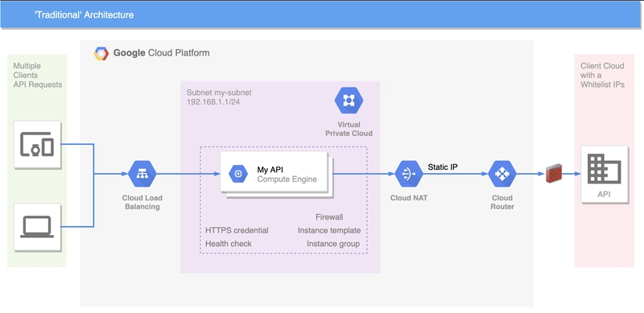Select the Multiple Clients API Requests label
644x313 pixels.
coord(38,75)
